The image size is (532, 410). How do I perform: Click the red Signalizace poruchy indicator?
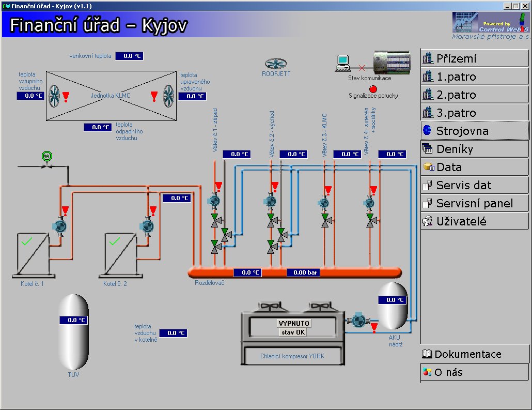click(x=373, y=89)
